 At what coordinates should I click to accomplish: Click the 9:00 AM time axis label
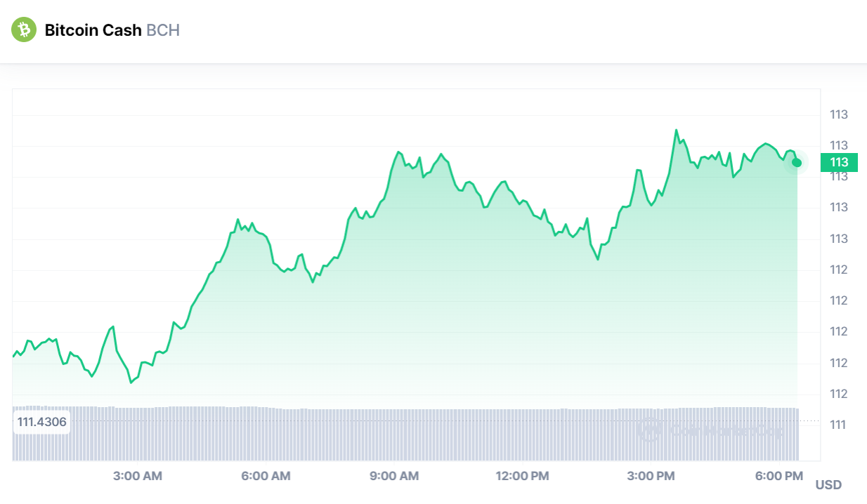point(394,476)
